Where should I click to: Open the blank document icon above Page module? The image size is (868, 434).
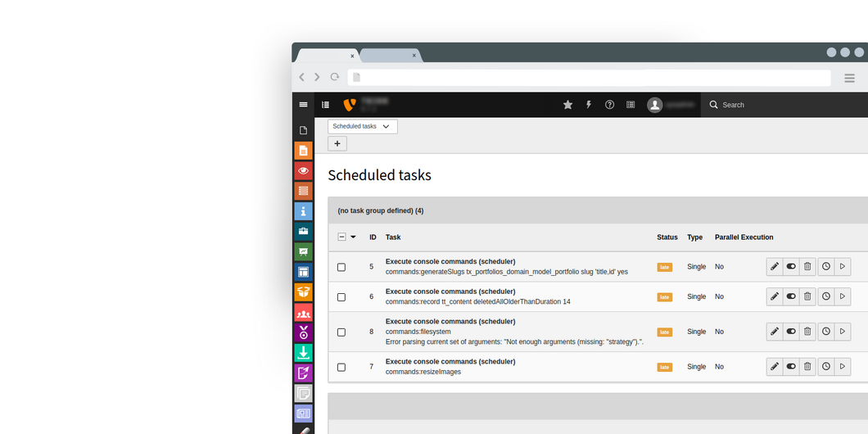coord(303,131)
